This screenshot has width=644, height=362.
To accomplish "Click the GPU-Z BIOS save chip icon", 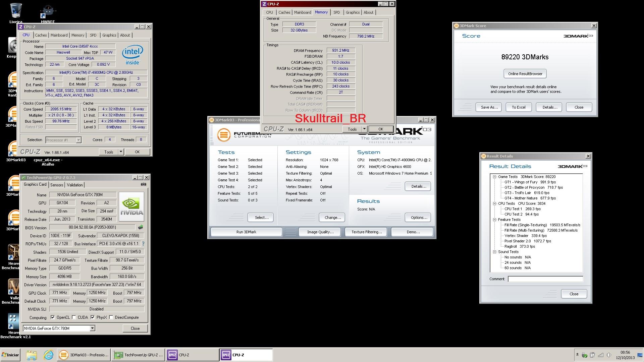I will pyautogui.click(x=141, y=227).
